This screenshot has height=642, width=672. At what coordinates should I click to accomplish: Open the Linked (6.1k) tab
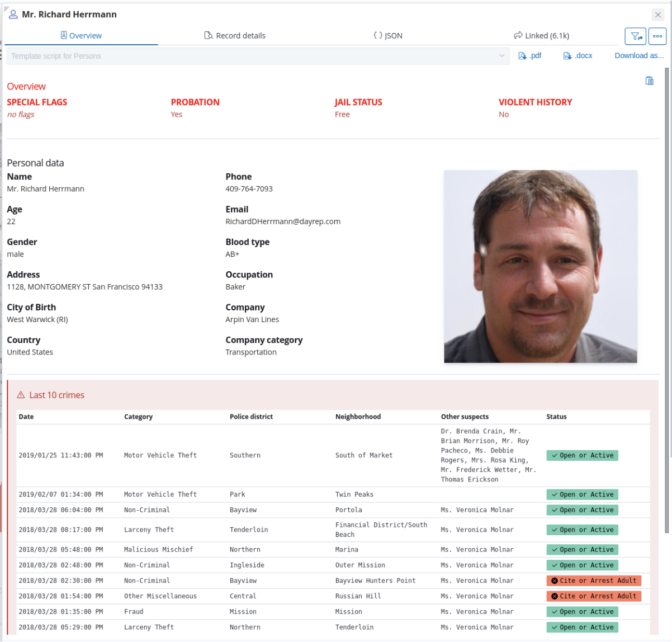click(x=541, y=36)
